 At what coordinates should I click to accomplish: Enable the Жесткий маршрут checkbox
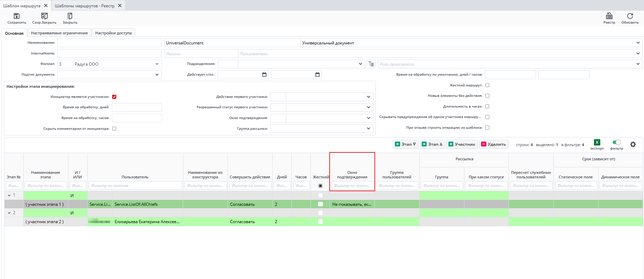(487, 85)
